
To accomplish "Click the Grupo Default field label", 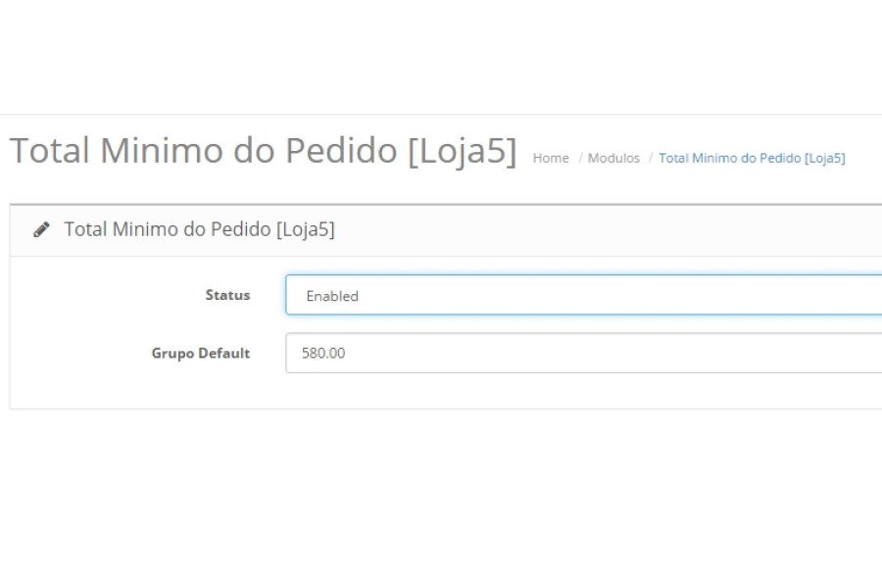I will click(201, 354).
